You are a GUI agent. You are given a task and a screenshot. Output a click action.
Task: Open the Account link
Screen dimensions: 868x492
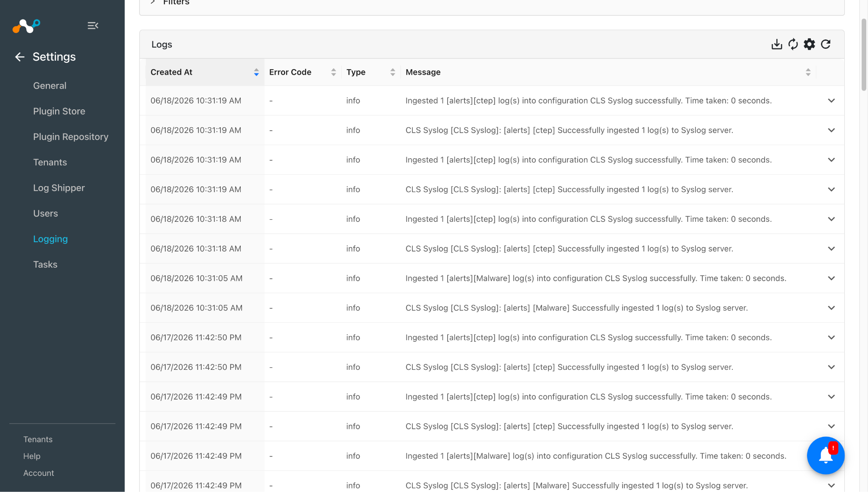(x=39, y=473)
